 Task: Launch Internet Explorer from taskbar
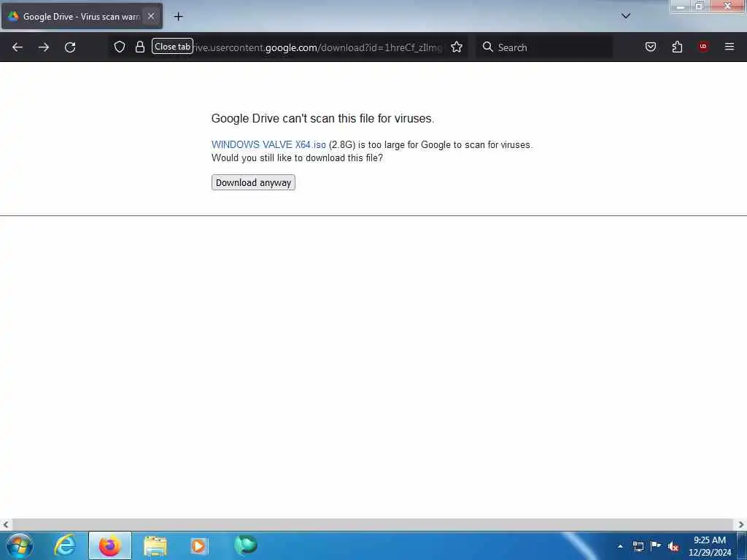[x=65, y=545]
